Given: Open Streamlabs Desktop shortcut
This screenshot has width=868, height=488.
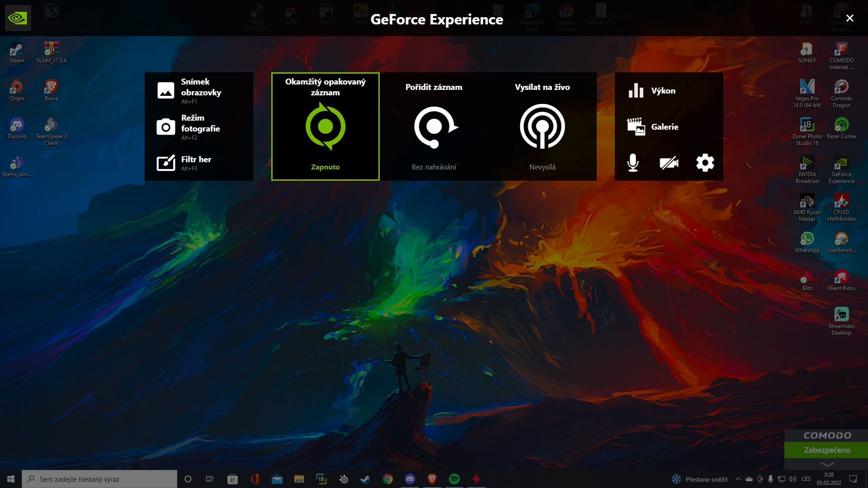Looking at the screenshot, I should (x=841, y=321).
